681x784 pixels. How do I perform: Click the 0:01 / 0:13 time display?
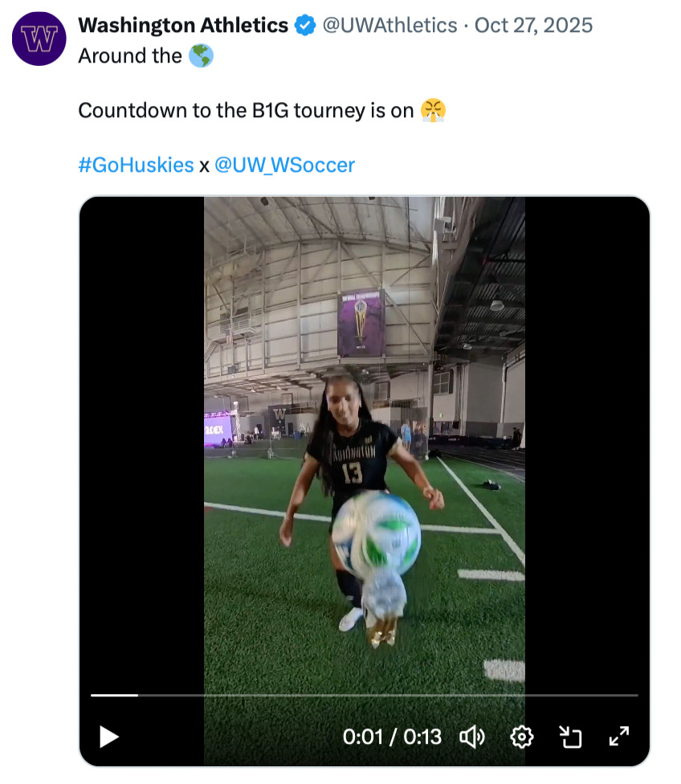[x=392, y=736]
